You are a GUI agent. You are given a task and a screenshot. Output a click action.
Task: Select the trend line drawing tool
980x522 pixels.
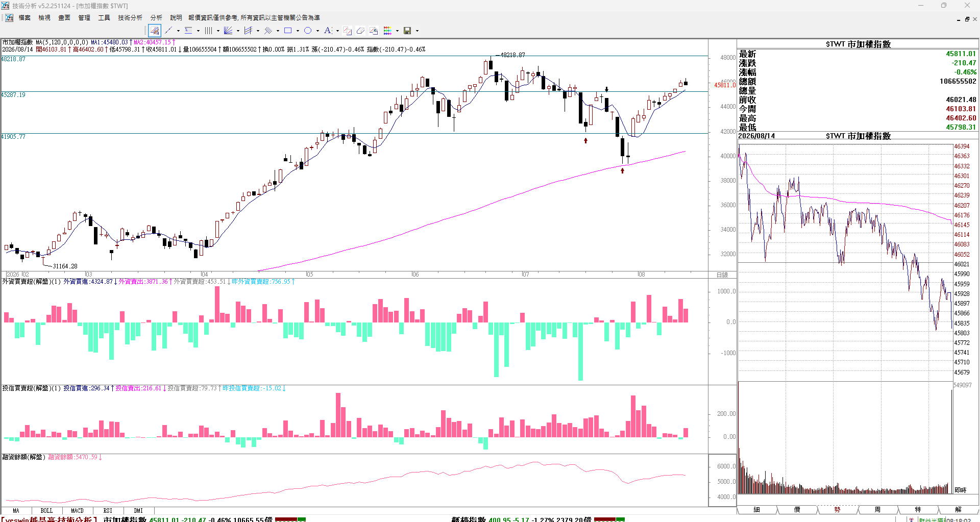pyautogui.click(x=169, y=31)
